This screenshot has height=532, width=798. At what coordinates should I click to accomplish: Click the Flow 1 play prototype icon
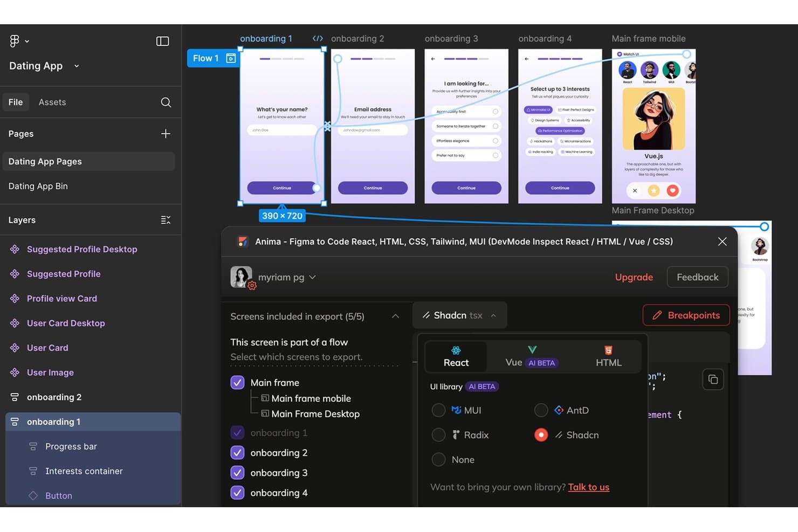tap(231, 58)
